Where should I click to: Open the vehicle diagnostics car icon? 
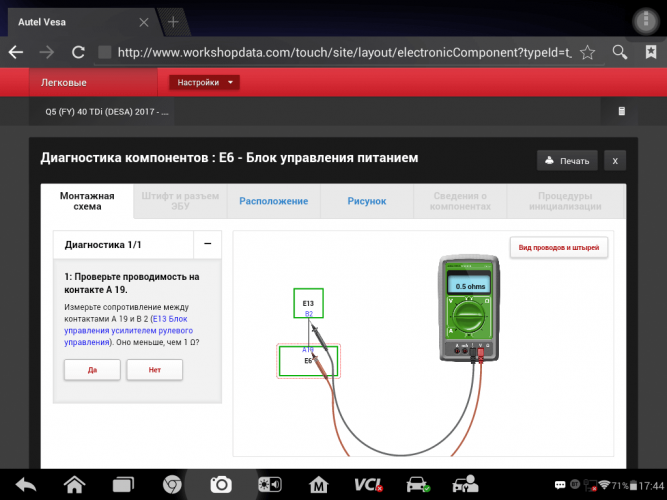click(x=418, y=485)
